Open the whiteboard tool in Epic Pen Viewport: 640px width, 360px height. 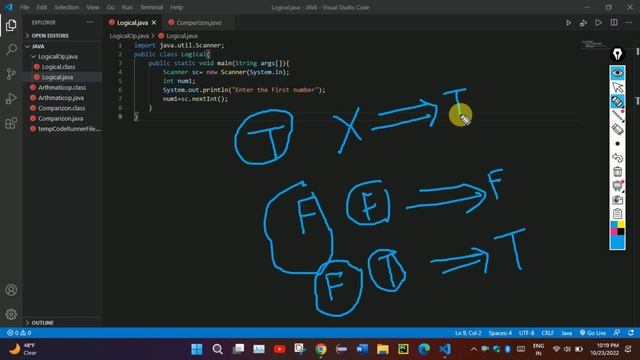pyautogui.click(x=617, y=186)
